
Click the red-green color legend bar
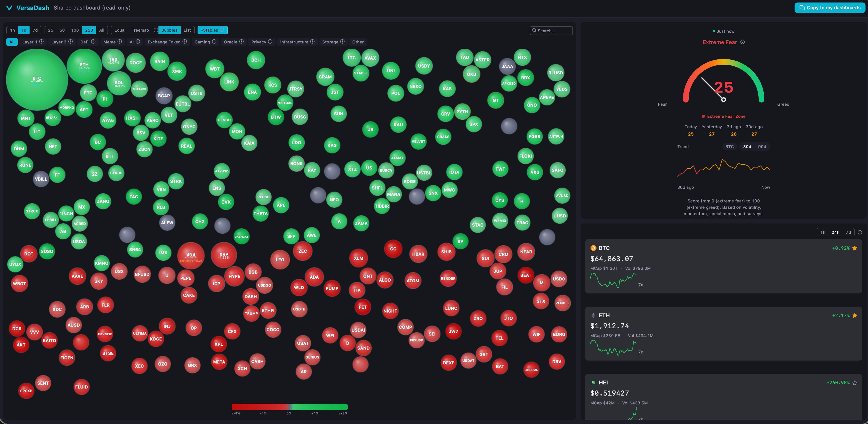289,407
